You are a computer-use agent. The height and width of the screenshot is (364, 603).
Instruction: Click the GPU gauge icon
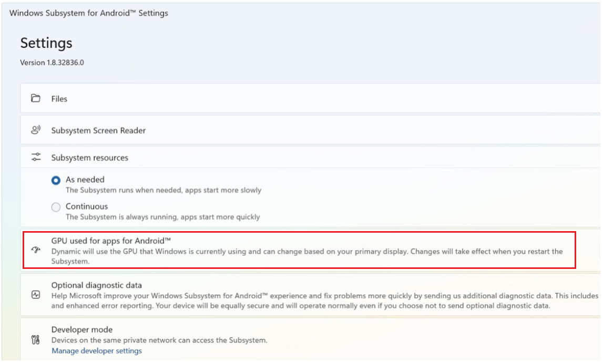click(36, 251)
